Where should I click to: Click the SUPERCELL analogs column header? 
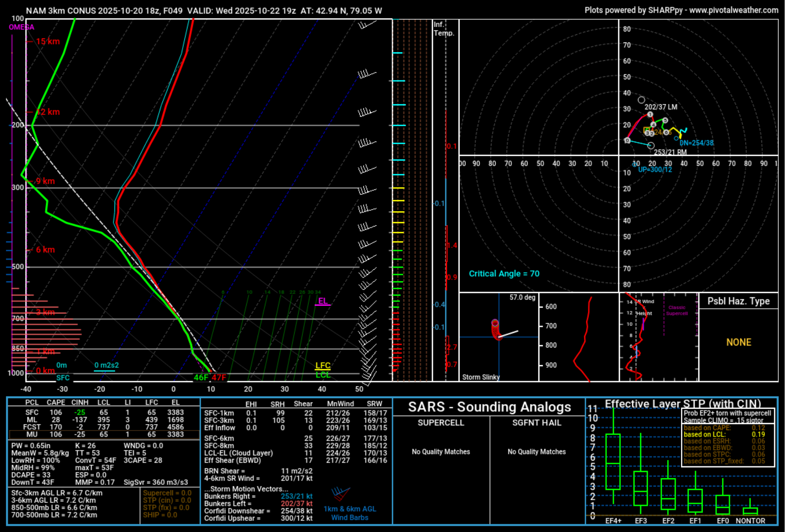441,423
